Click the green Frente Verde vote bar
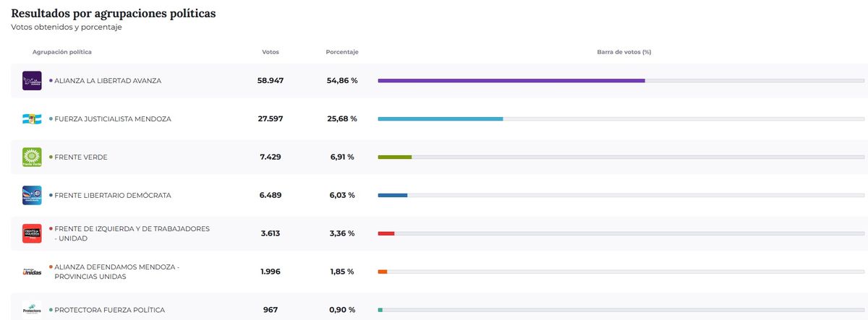Image resolution: width=868 pixels, height=320 pixels. coord(394,157)
